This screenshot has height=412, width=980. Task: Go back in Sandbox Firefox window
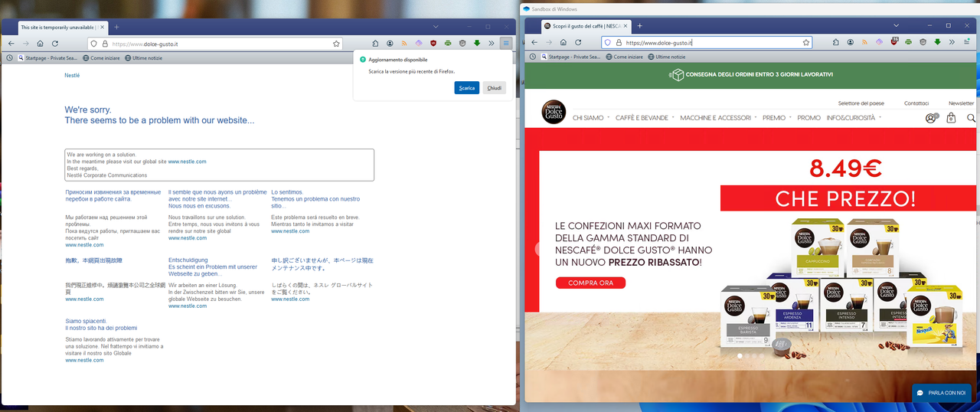pyautogui.click(x=535, y=42)
